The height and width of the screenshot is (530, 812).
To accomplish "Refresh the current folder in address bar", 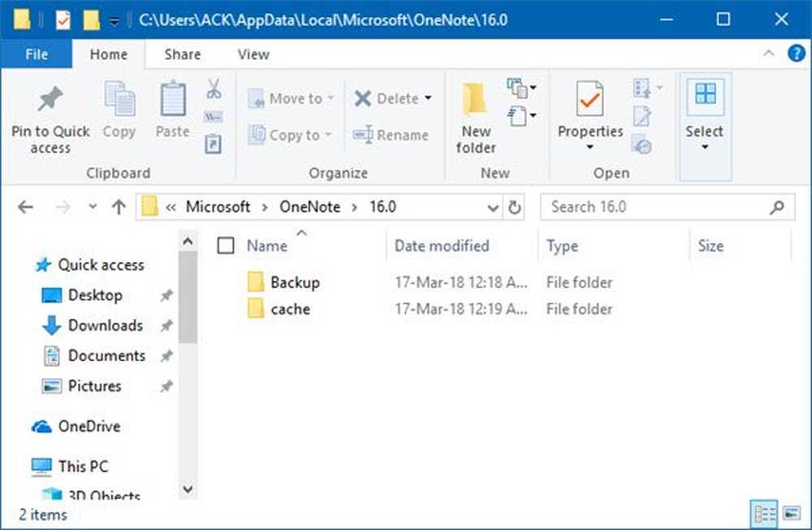I will 515,207.
